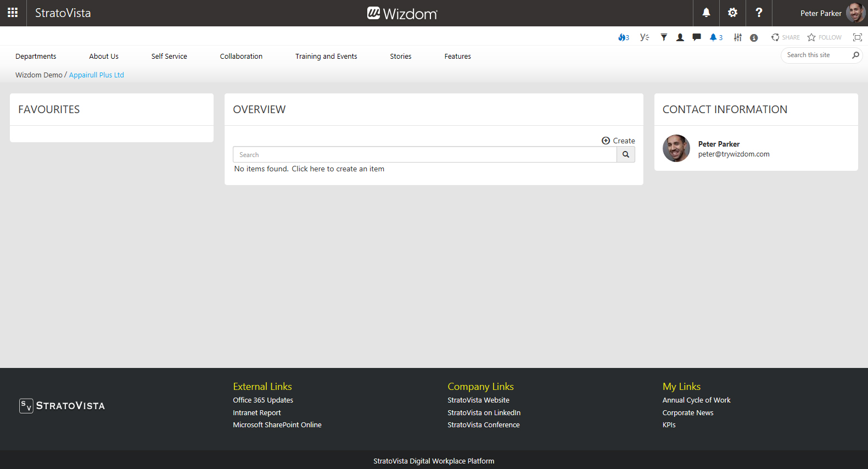868x469 pixels.
Task: Open the StratoVista Conference link
Action: (483, 425)
